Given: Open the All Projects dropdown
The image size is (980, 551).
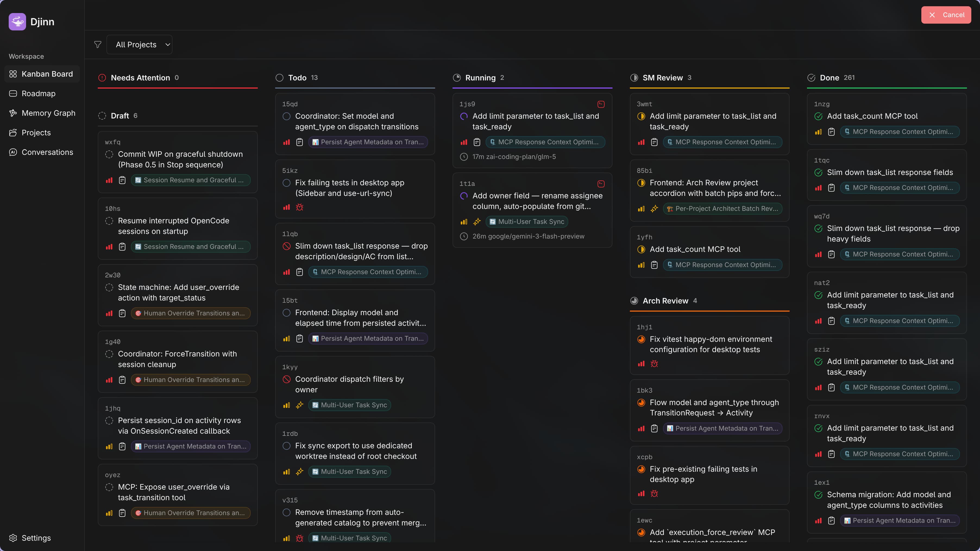Looking at the screenshot, I should pyautogui.click(x=140, y=45).
